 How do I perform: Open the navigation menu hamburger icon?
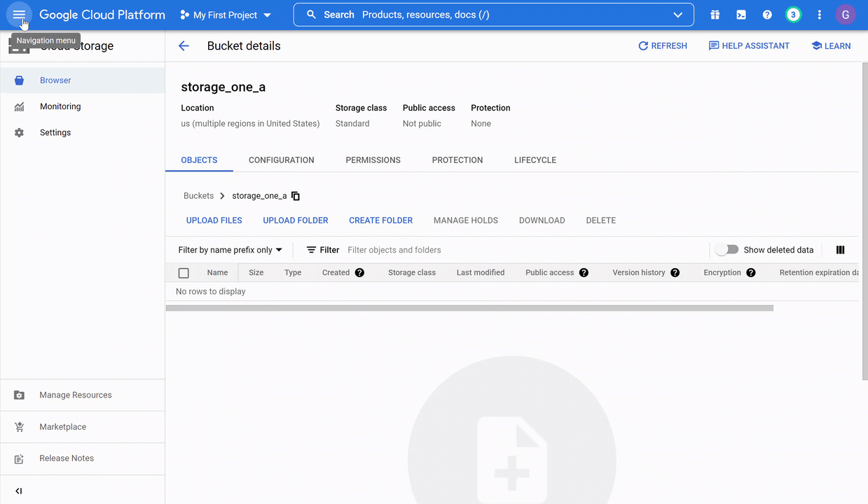(x=19, y=15)
